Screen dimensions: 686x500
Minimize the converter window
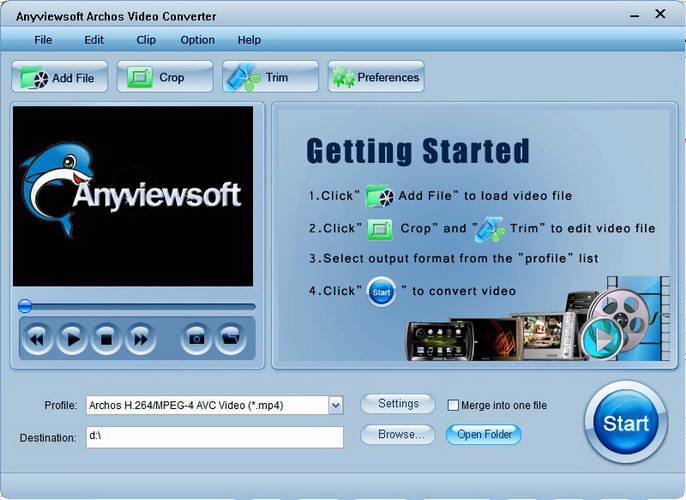point(634,16)
